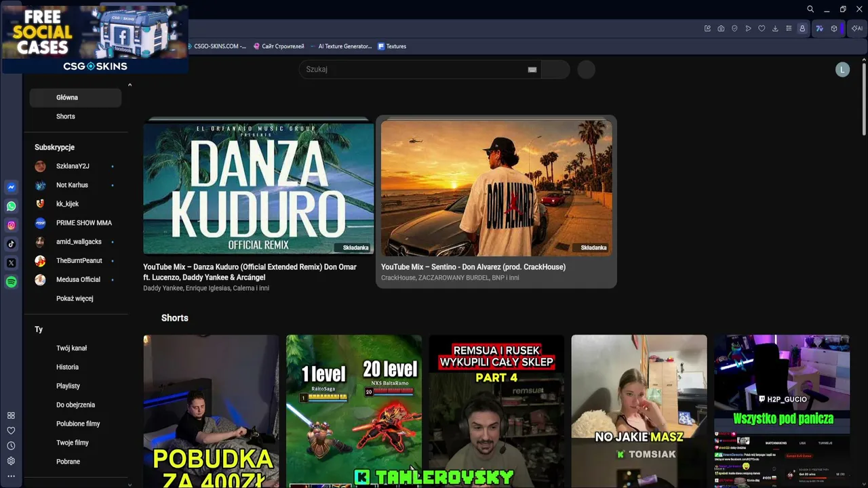Open the Сайт Строителей bookmark
The image size is (868, 488).
(279, 46)
